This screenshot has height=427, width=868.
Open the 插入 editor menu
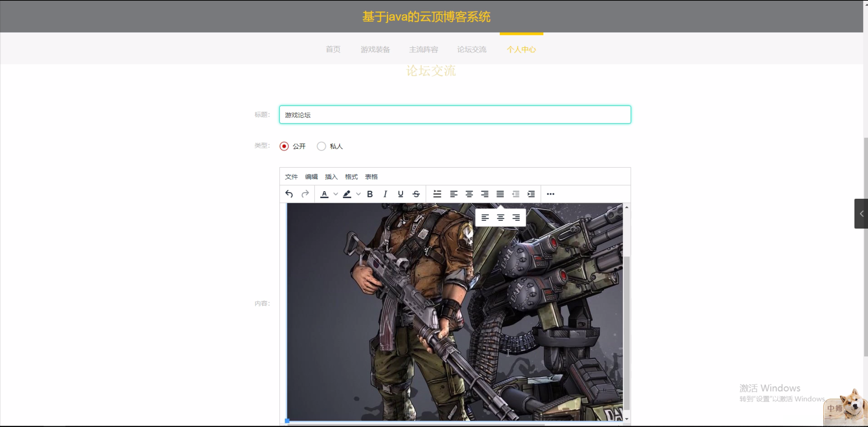331,177
